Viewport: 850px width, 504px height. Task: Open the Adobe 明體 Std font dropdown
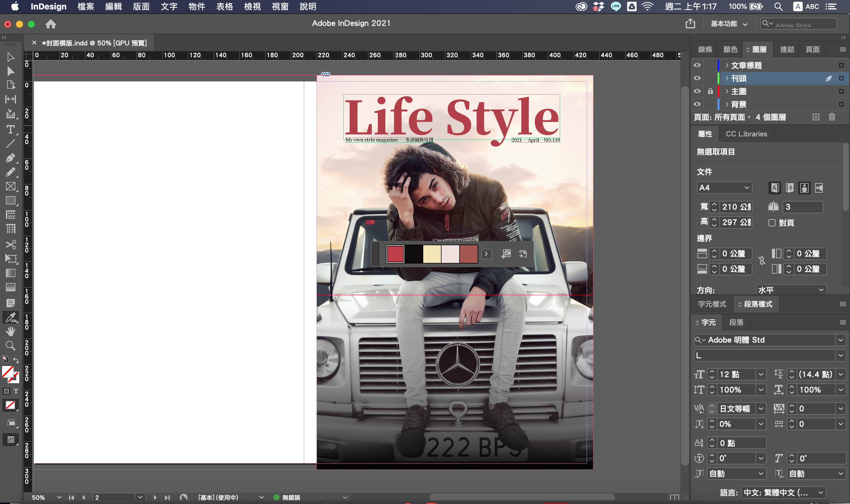click(841, 340)
